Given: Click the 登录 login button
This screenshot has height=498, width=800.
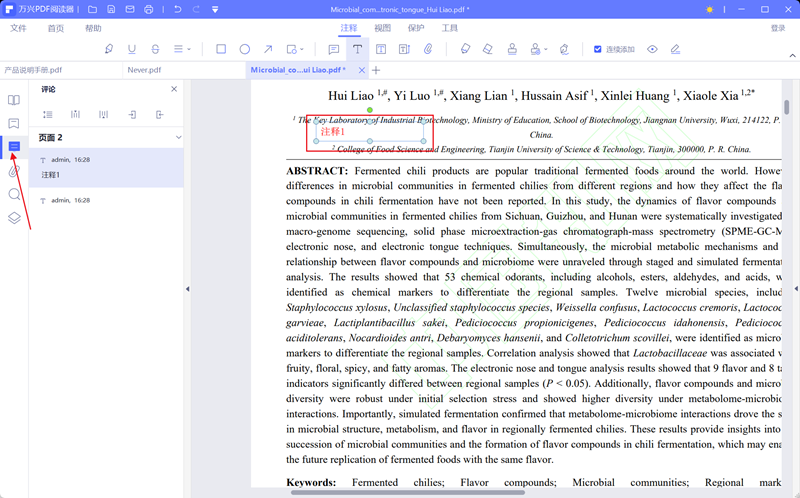Looking at the screenshot, I should coord(779,28).
